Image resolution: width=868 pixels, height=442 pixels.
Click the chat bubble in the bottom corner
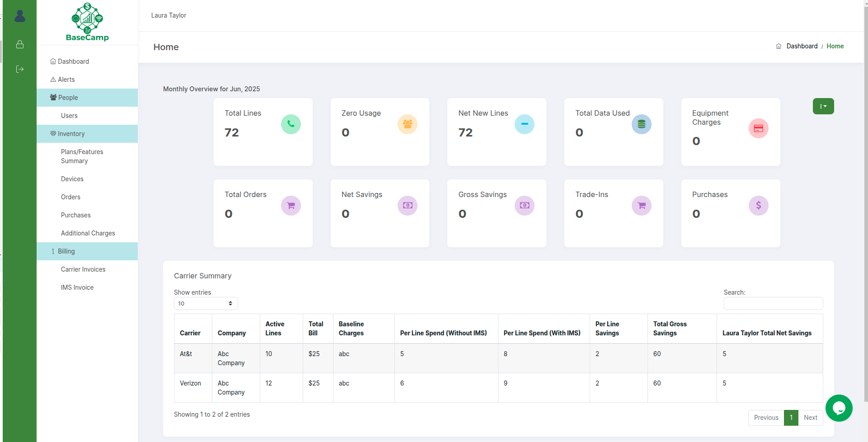[839, 408]
